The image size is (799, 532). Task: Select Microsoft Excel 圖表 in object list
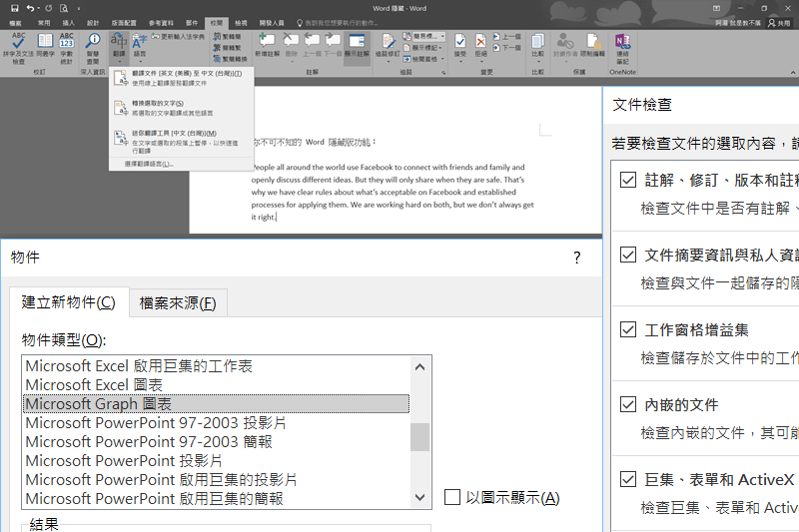pos(216,385)
